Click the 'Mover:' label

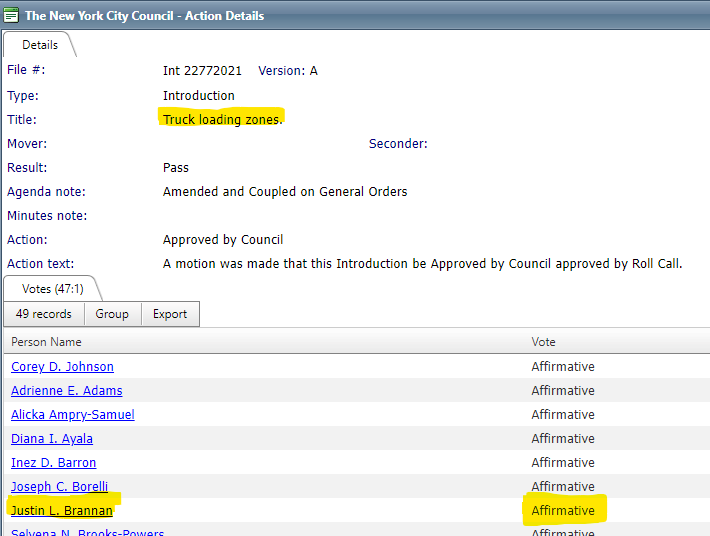27,144
